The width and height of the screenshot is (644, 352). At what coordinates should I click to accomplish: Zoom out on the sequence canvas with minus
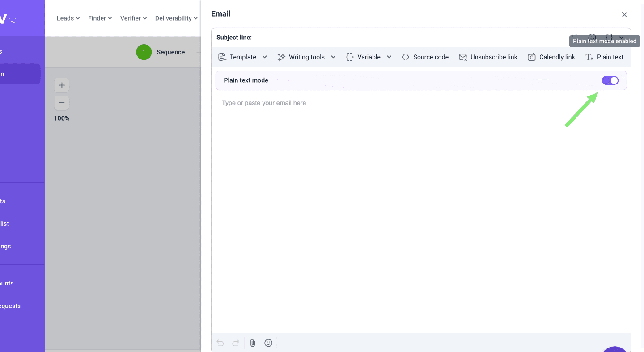coord(62,103)
